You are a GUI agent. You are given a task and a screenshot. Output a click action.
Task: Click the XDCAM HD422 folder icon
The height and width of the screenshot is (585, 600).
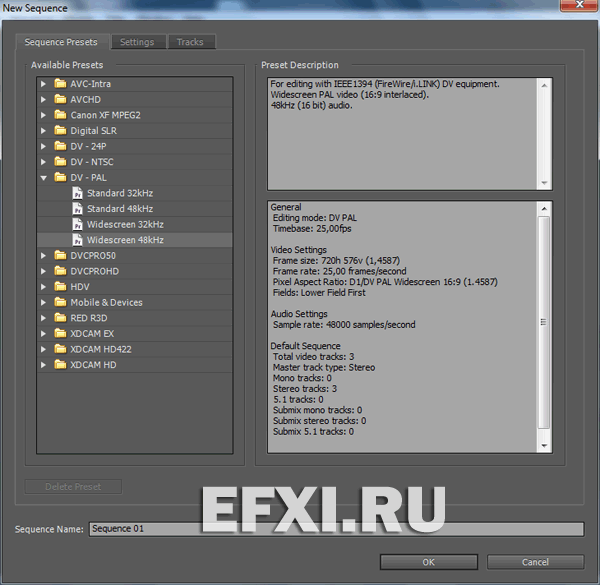[x=60, y=349]
